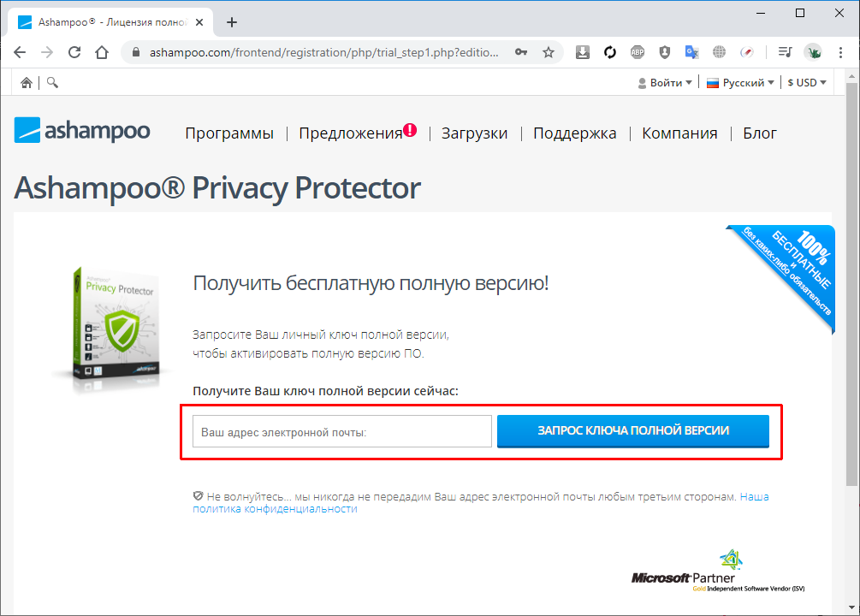Click the globe extension icon
This screenshot has width=860, height=616.
coord(720,51)
